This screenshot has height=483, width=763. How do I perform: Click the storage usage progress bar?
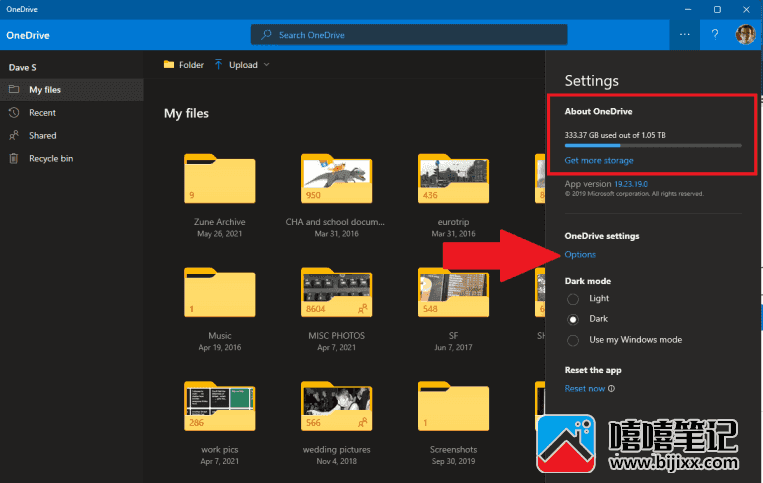[653, 145]
